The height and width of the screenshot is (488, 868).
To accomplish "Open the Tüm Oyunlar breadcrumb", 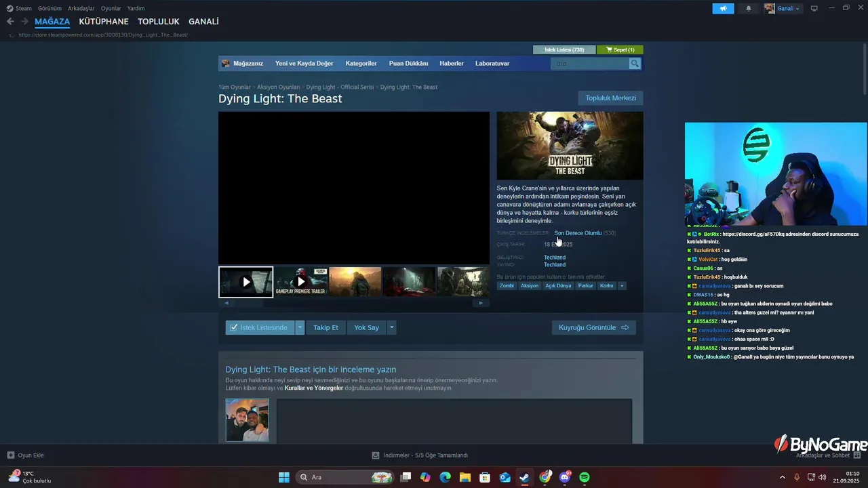I will [x=235, y=87].
